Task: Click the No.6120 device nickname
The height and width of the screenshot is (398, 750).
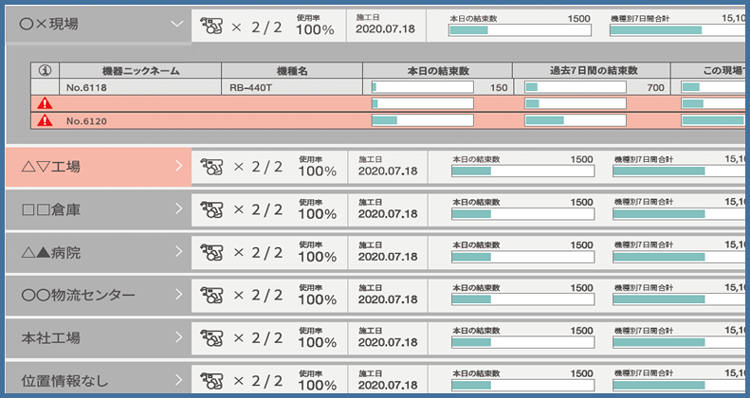Action: (86, 121)
